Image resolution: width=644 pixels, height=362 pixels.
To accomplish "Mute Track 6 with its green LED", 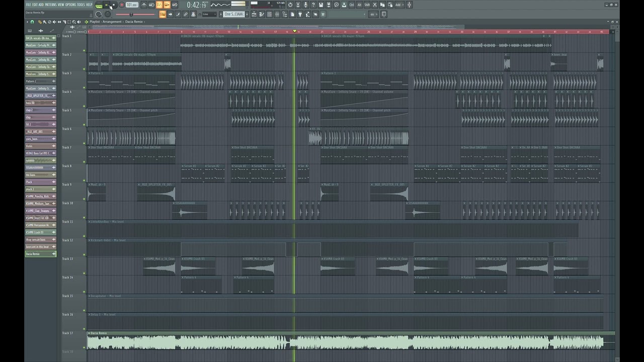I will pos(84,143).
